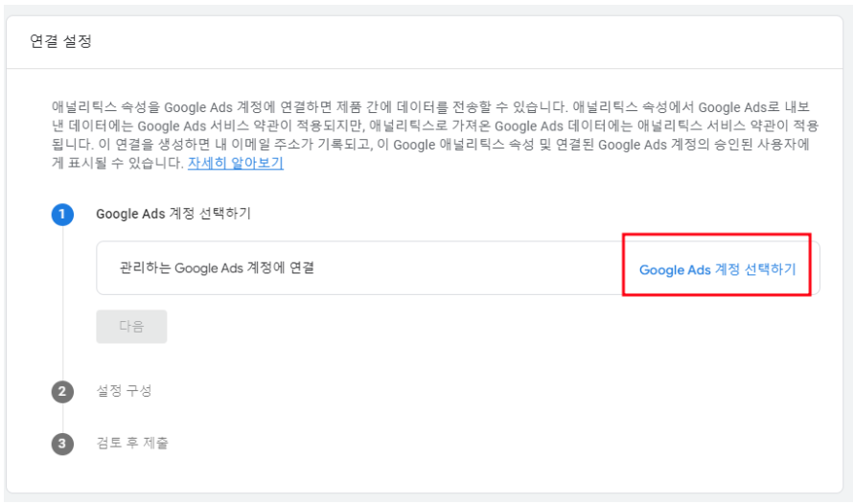Select the step 2 gray circle icon
The image size is (854, 504).
coord(62,391)
